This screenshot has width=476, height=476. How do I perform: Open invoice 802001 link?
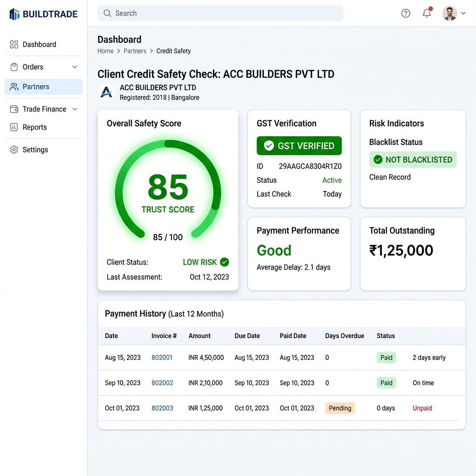tap(162, 357)
